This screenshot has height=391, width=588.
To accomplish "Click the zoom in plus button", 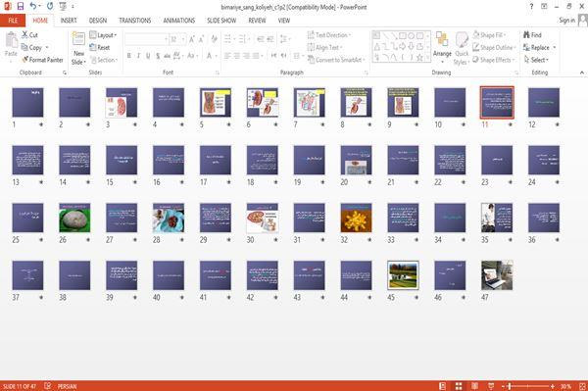I will click(x=553, y=386).
